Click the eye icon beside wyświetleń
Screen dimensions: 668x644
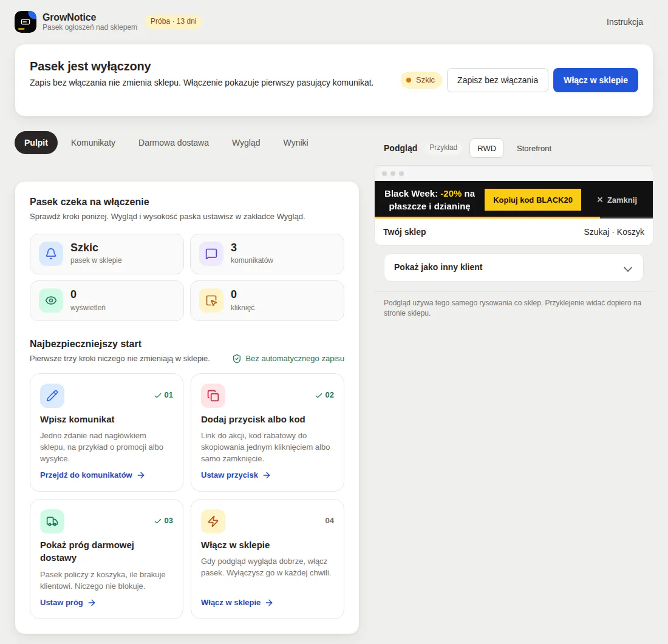tap(51, 300)
